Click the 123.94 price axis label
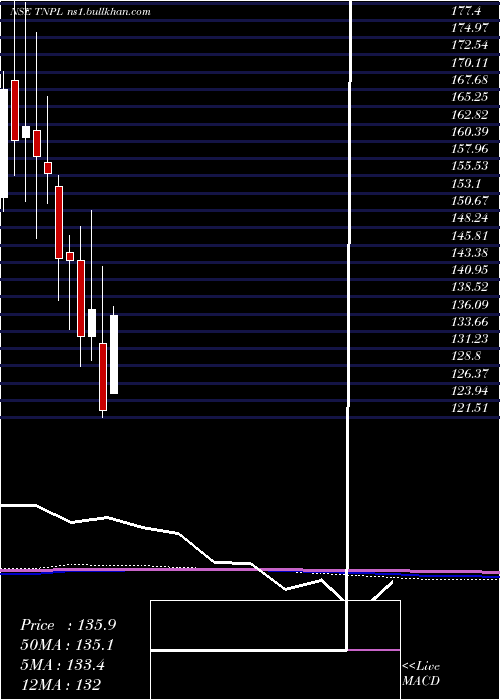 pyautogui.click(x=470, y=391)
